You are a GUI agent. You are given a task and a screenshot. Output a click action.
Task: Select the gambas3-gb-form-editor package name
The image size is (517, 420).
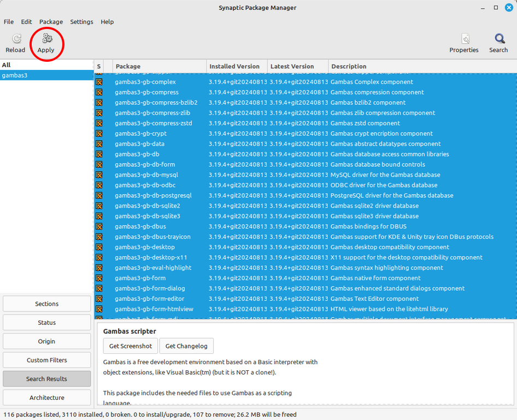[149, 299]
